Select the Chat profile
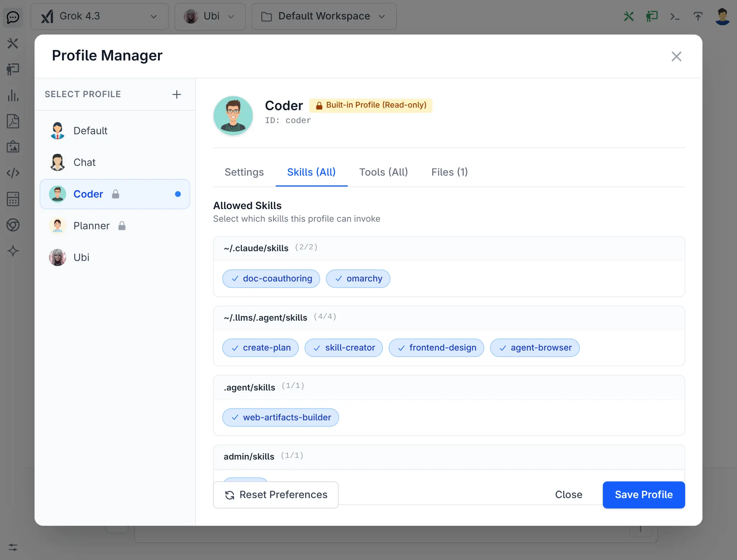The image size is (737, 560). (115, 162)
